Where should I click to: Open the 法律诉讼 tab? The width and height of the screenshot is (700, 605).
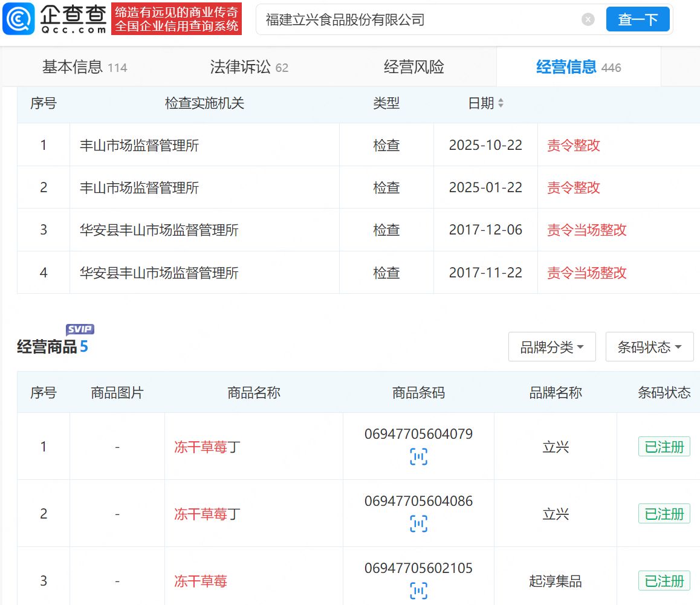coord(248,67)
